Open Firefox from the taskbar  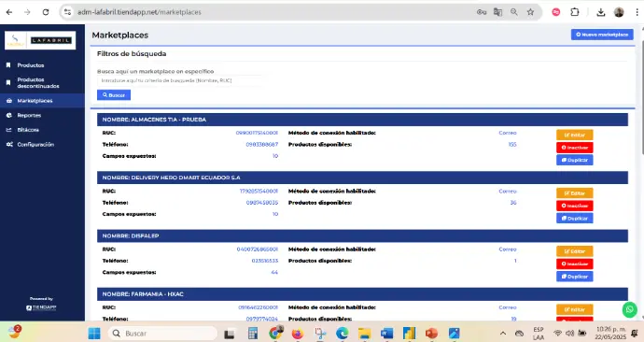point(298,334)
